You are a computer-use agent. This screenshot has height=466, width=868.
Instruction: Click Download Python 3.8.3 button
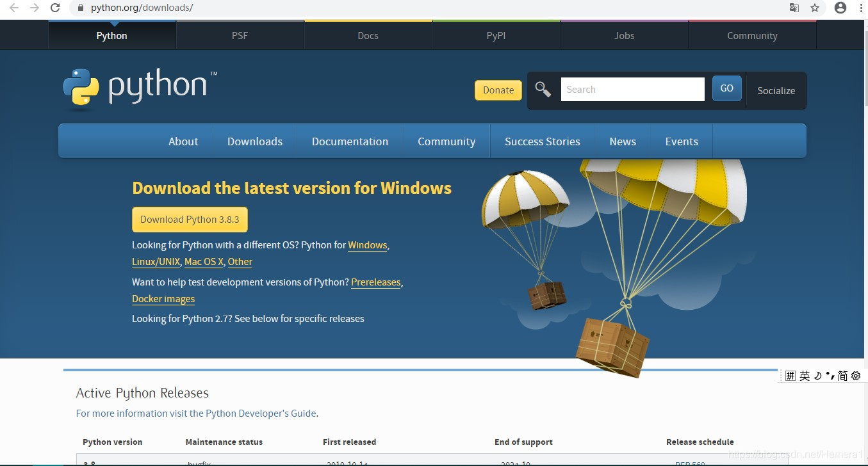pos(190,220)
